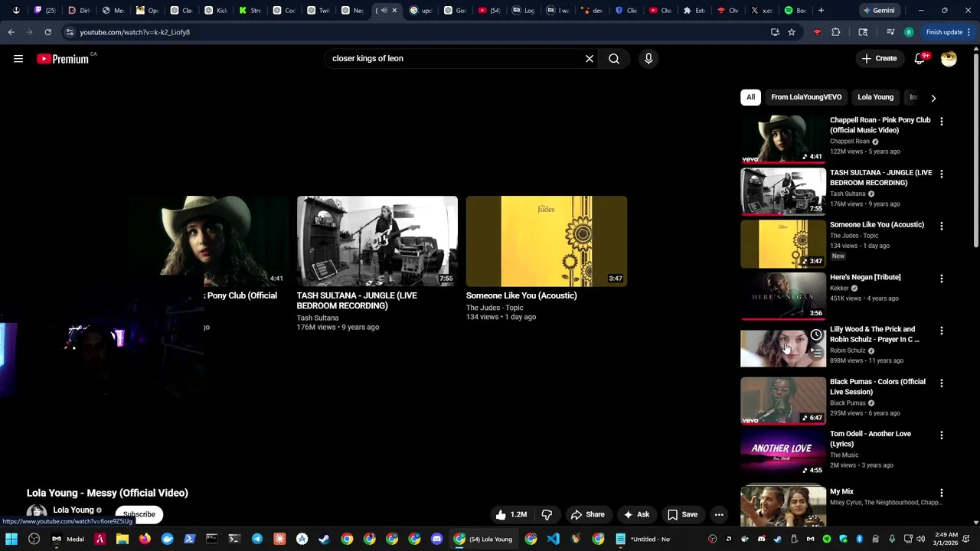Open options for Tom Odell Another Love
The height and width of the screenshot is (551, 980).
point(942,435)
